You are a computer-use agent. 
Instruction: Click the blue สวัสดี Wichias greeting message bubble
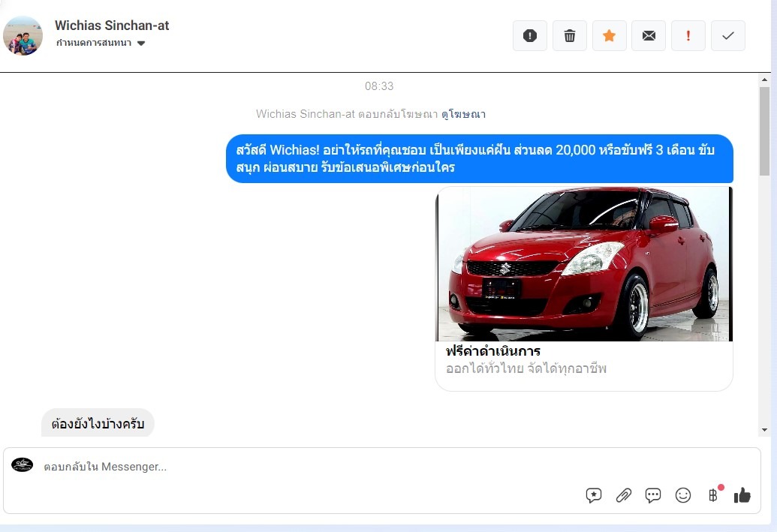480,158
